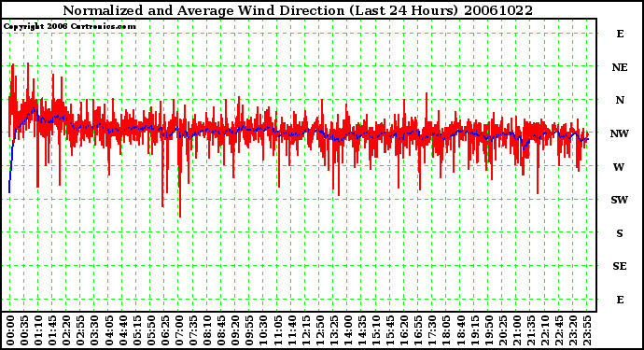Image resolution: width=644 pixels, height=350 pixels.
Task: Click the 20:25 time label
Action: 503,330
